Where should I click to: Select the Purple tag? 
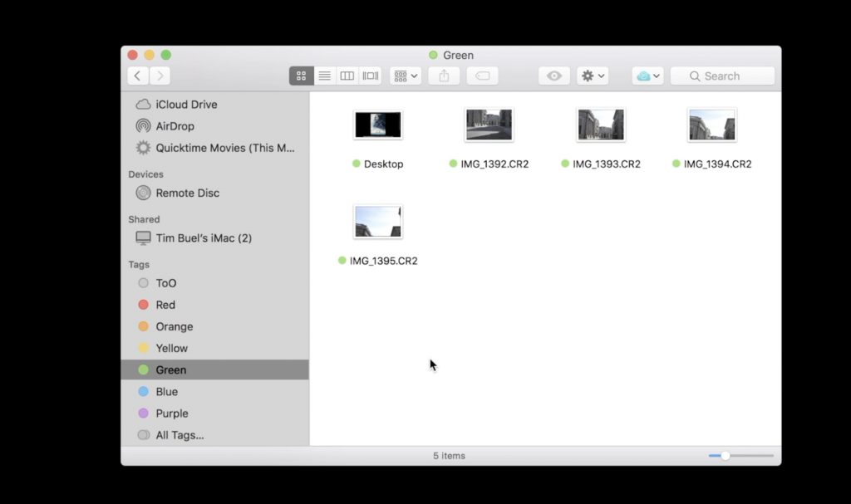pos(215,413)
